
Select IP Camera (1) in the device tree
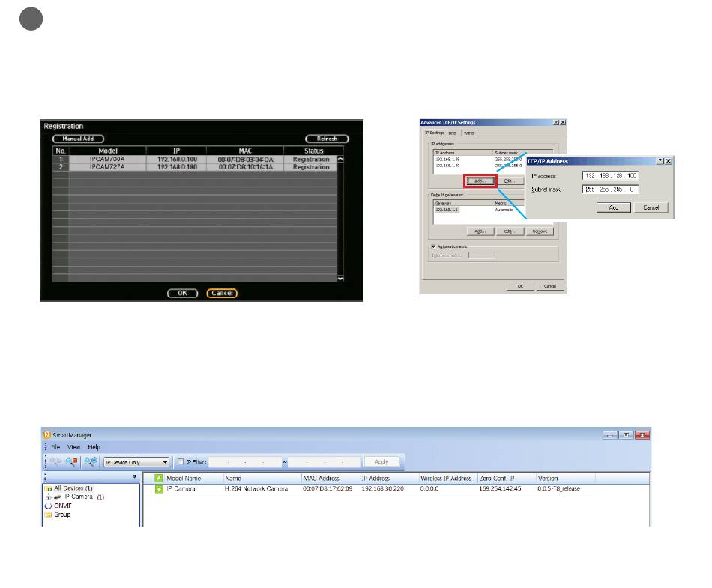pyautogui.click(x=85, y=497)
